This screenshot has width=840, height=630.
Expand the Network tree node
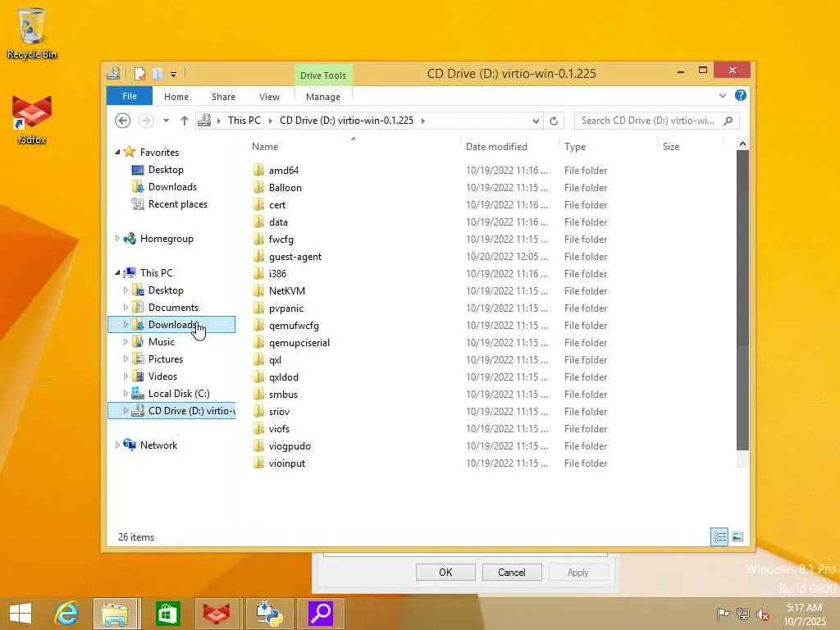(117, 445)
